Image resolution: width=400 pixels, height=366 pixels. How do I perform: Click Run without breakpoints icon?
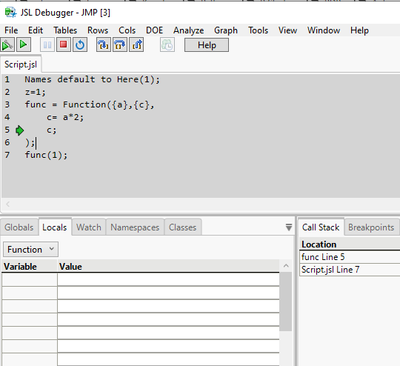pyautogui.click(x=7, y=45)
